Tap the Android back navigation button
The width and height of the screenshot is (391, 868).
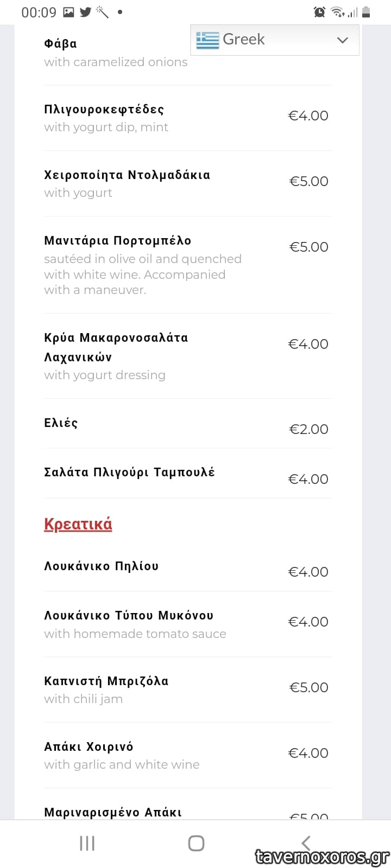(306, 843)
